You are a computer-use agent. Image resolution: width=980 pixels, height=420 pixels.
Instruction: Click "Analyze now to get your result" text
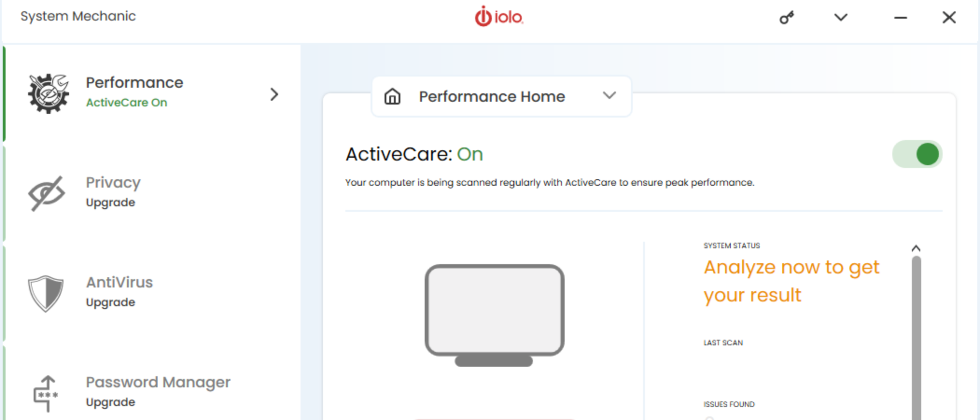791,281
